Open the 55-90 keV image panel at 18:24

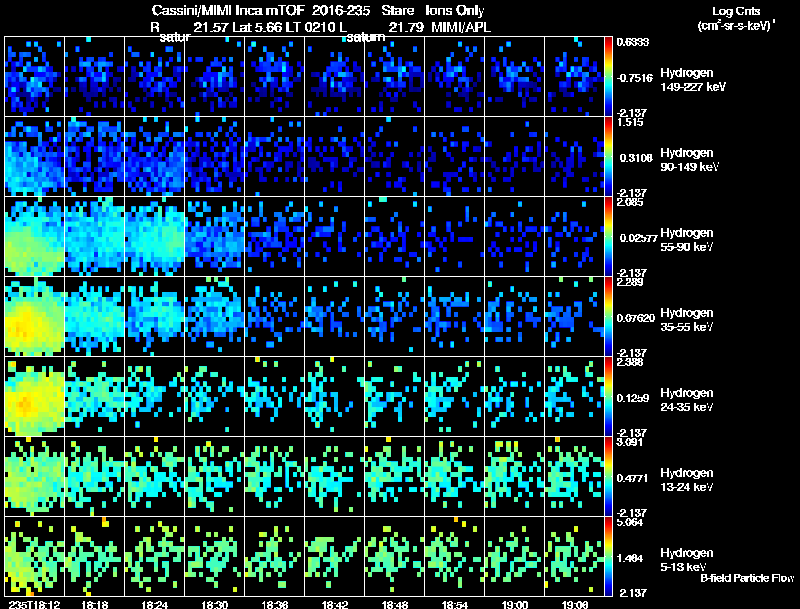(x=155, y=236)
